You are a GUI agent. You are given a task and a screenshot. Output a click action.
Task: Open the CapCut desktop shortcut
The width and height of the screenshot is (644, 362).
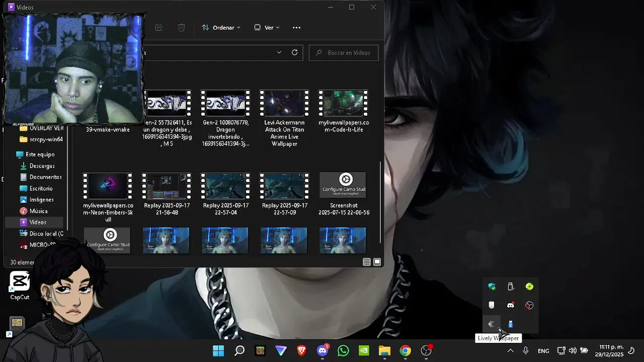pos(20,286)
